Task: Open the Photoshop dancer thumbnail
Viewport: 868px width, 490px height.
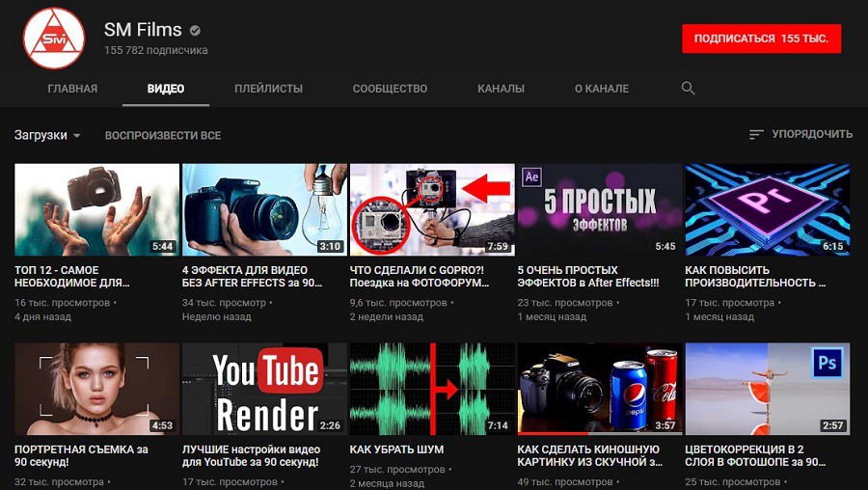Action: (768, 389)
